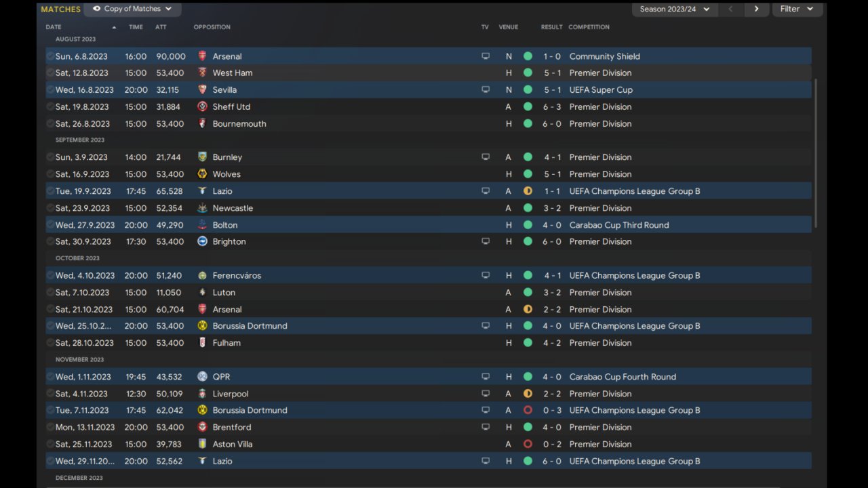Image resolution: width=868 pixels, height=488 pixels.
Task: Go to next season arrow button
Action: [756, 9]
